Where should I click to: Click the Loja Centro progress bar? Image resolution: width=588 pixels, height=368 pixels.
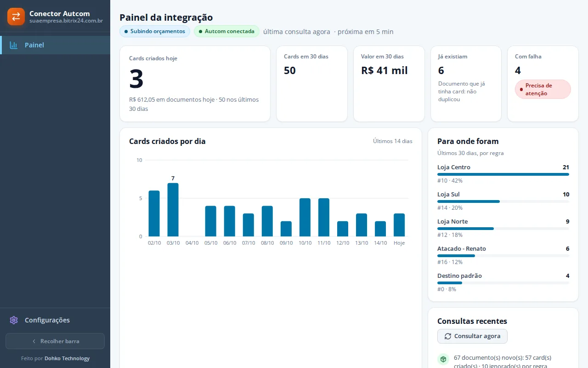(503, 174)
